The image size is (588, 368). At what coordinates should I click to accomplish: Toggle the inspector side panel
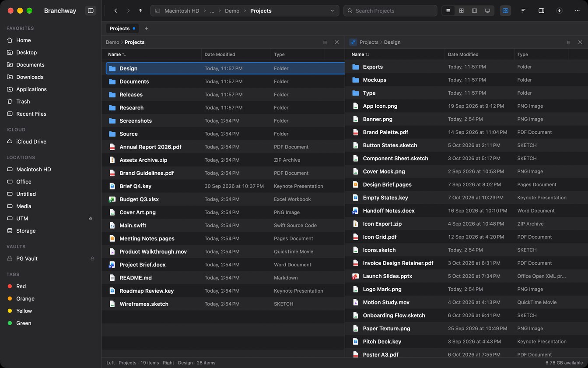click(x=541, y=11)
